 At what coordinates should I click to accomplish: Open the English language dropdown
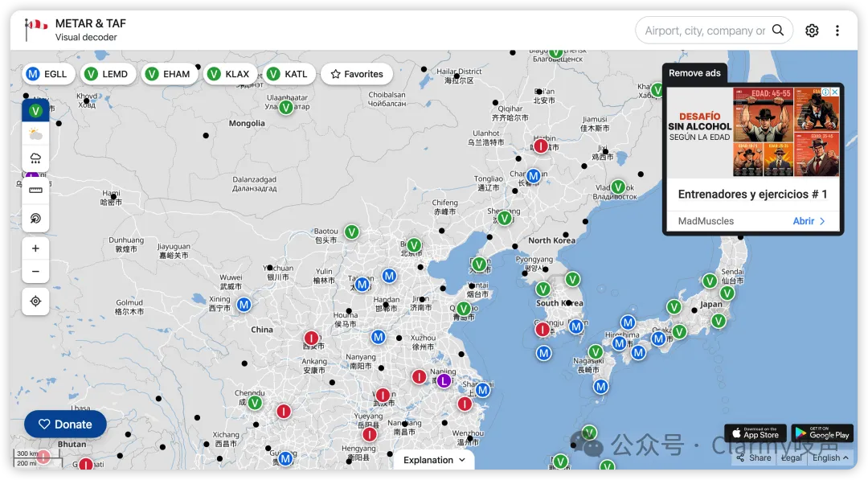click(x=830, y=457)
